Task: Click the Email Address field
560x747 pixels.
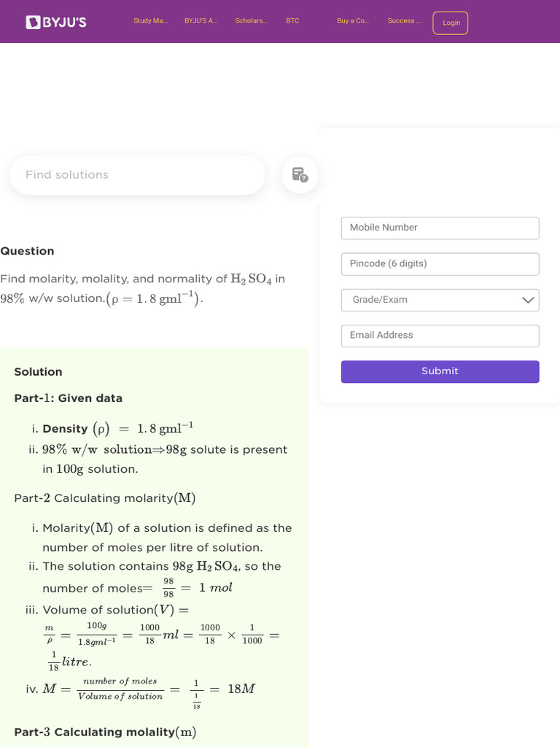Action: pyautogui.click(x=440, y=336)
